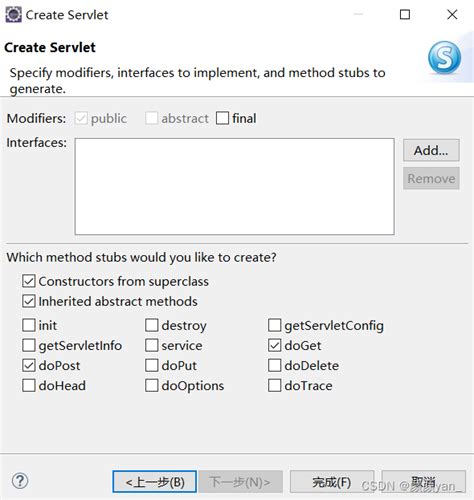Click the blue Servlet wizard banner icon

click(444, 57)
